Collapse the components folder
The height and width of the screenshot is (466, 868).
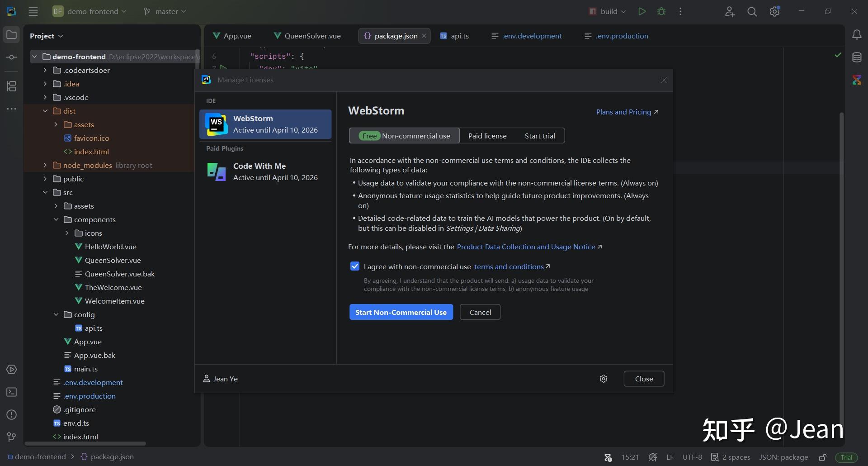(x=56, y=219)
